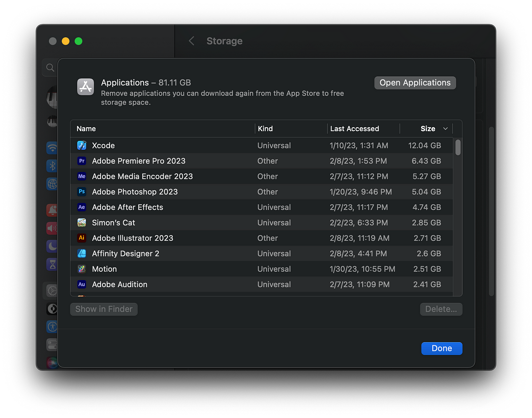Click the application list scrollbar thumb
This screenshot has width=532, height=418.
click(458, 147)
